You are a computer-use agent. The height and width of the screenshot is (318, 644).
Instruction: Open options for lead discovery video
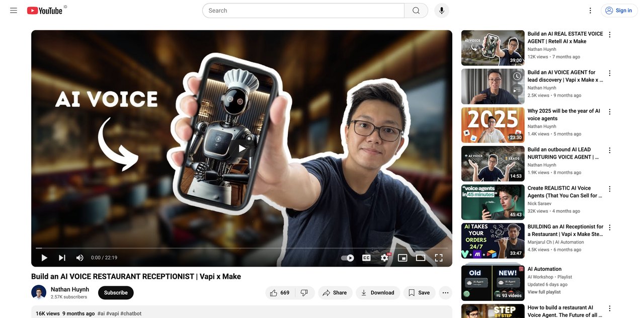[x=610, y=73]
